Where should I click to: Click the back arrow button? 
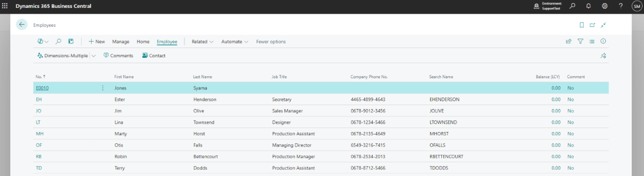[22, 24]
